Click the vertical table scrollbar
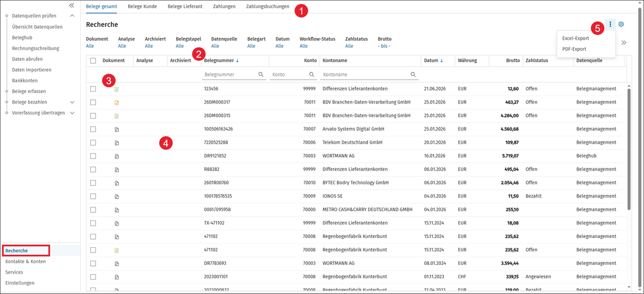 click(629, 148)
